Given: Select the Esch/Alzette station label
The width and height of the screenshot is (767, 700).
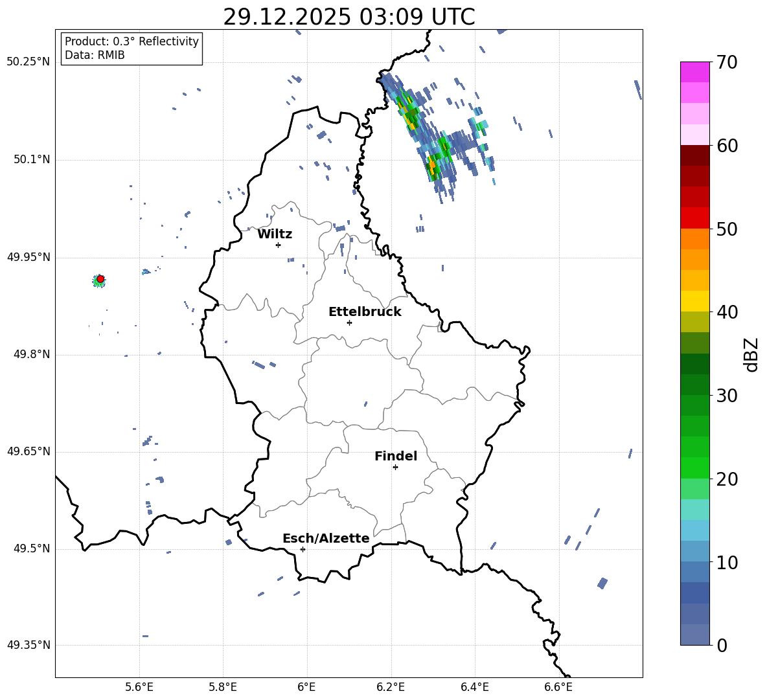Looking at the screenshot, I should point(326,538).
